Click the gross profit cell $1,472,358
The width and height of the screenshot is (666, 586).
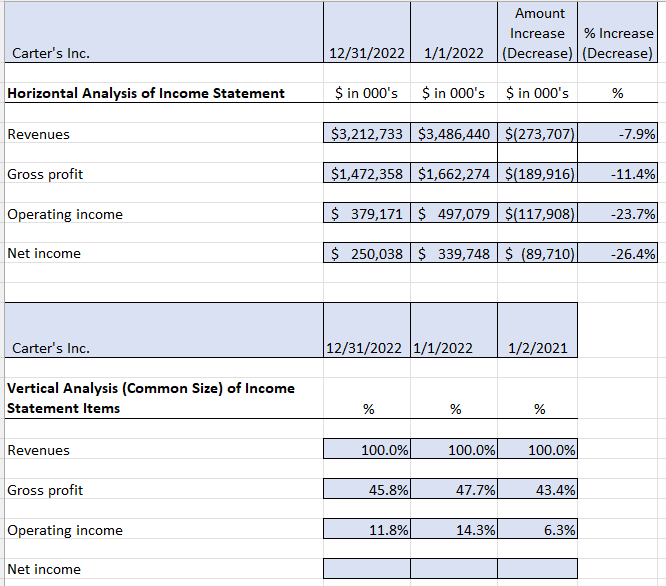pyautogui.click(x=367, y=173)
